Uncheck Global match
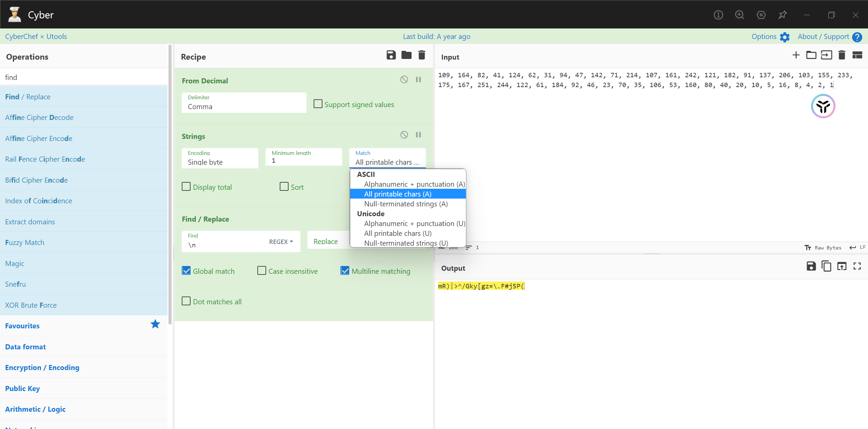Screen dimensions: 868x429 tap(186, 270)
